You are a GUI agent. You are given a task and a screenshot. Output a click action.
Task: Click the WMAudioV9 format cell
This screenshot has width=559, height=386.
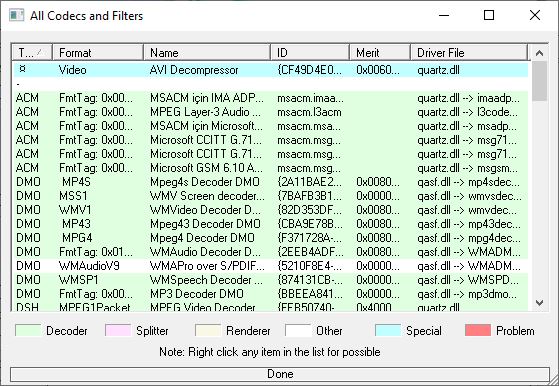pos(89,266)
